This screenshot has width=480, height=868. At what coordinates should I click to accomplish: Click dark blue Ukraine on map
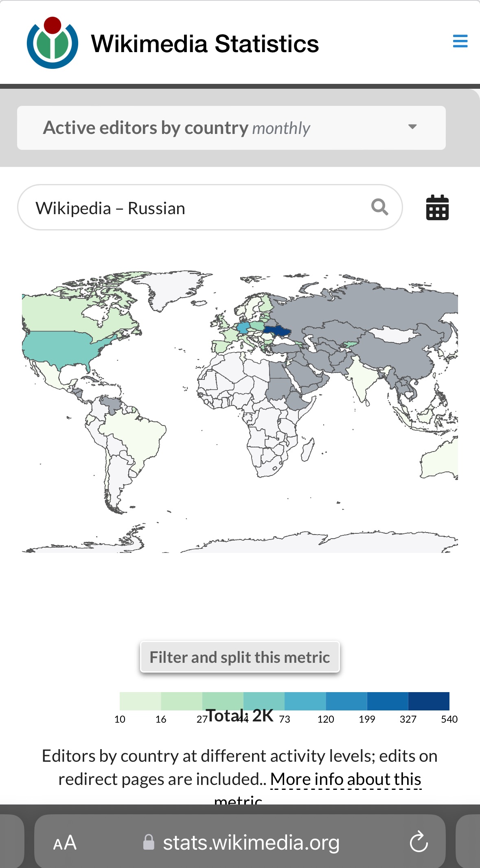tap(277, 330)
